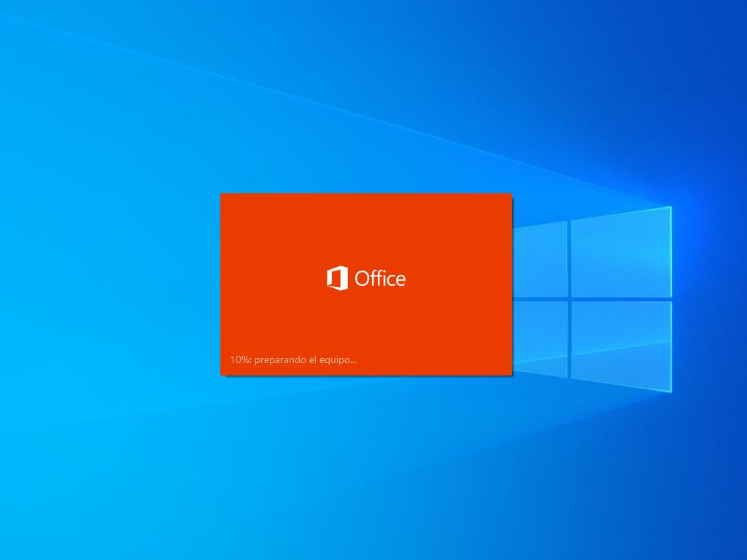Click orange area between logo and status text
The image size is (747, 560).
tap(366, 324)
